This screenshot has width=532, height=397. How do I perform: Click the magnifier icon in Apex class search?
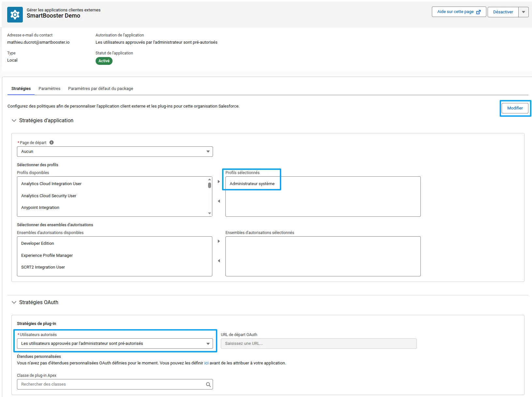pos(208,385)
